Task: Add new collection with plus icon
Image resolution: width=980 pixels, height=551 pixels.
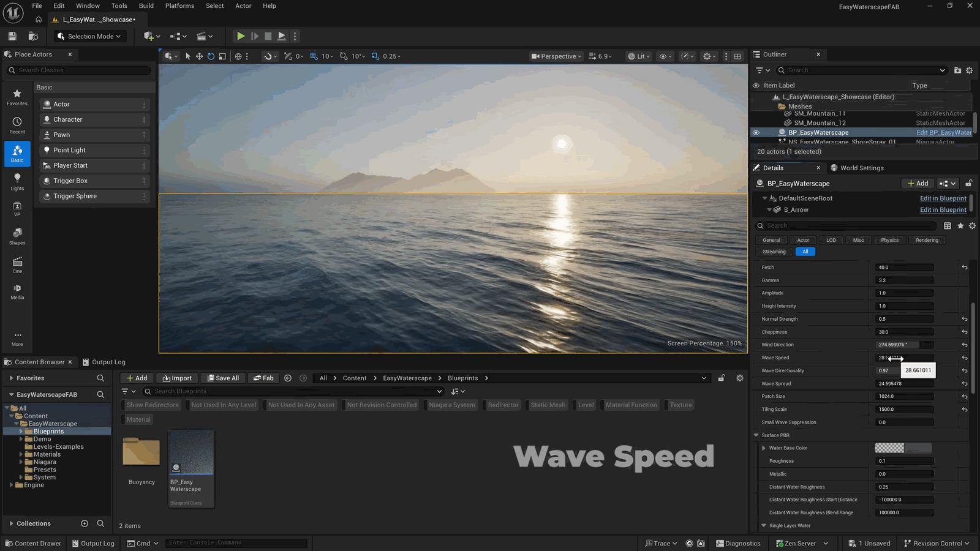Action: point(85,523)
